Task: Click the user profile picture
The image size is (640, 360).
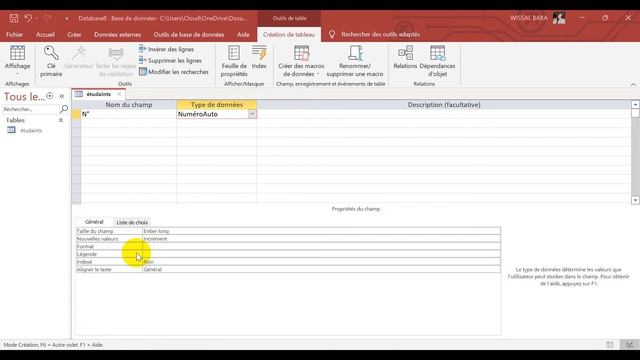Action: (x=559, y=18)
